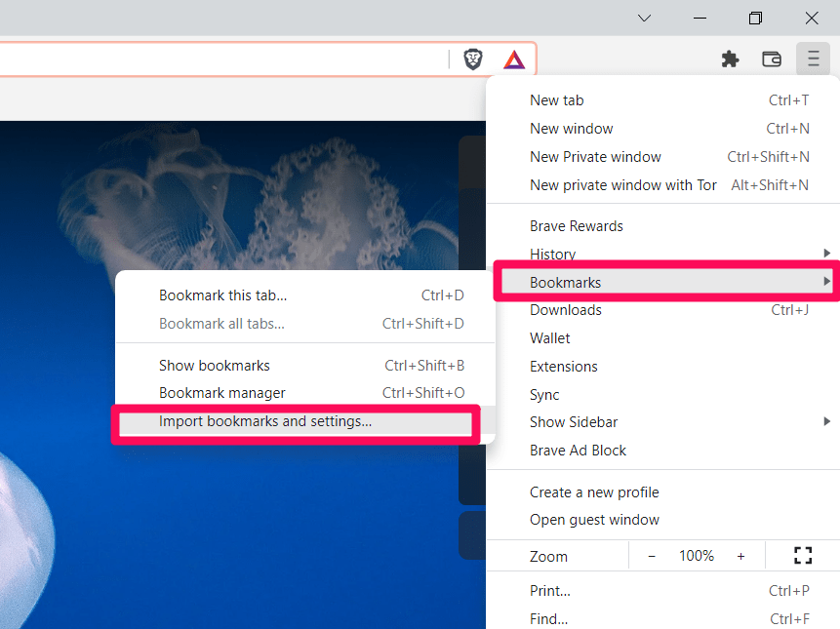
Task: Minimize the Brave window
Action: 700,19
